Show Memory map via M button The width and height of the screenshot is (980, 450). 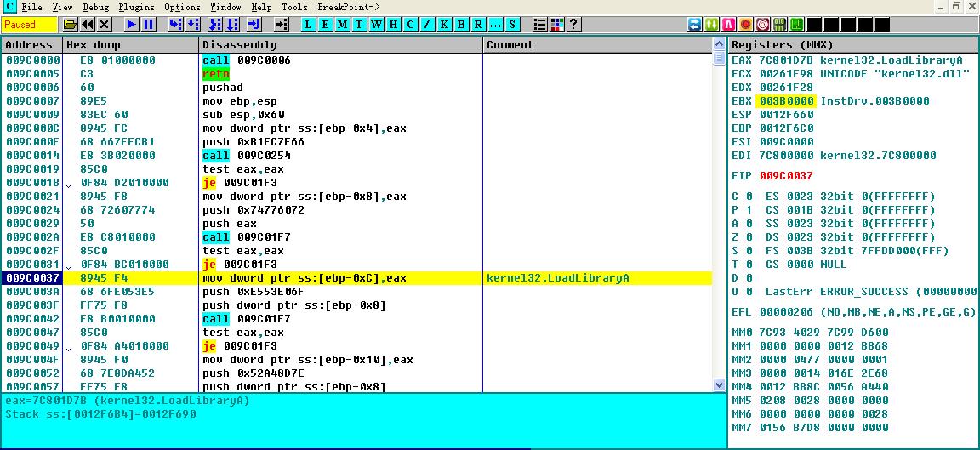pyautogui.click(x=343, y=25)
